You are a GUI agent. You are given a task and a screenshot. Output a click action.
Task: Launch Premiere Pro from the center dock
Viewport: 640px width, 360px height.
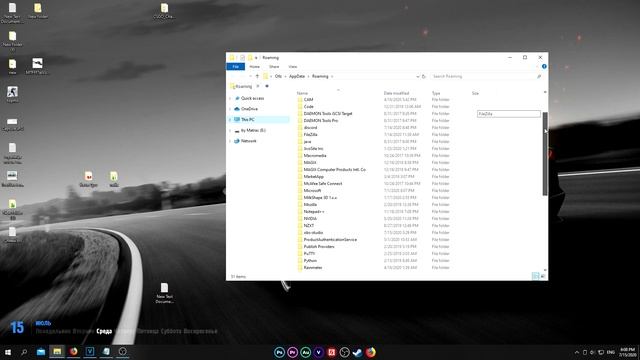(x=292, y=352)
